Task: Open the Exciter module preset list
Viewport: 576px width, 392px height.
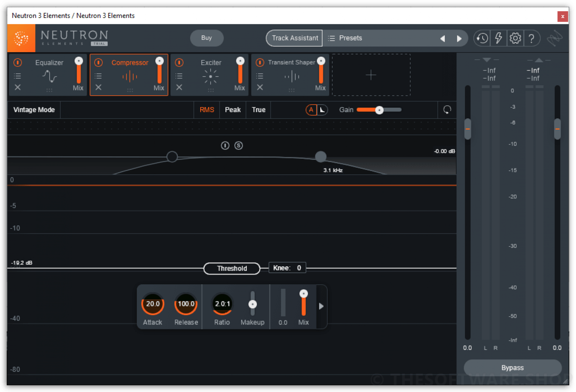Action: 179,76
